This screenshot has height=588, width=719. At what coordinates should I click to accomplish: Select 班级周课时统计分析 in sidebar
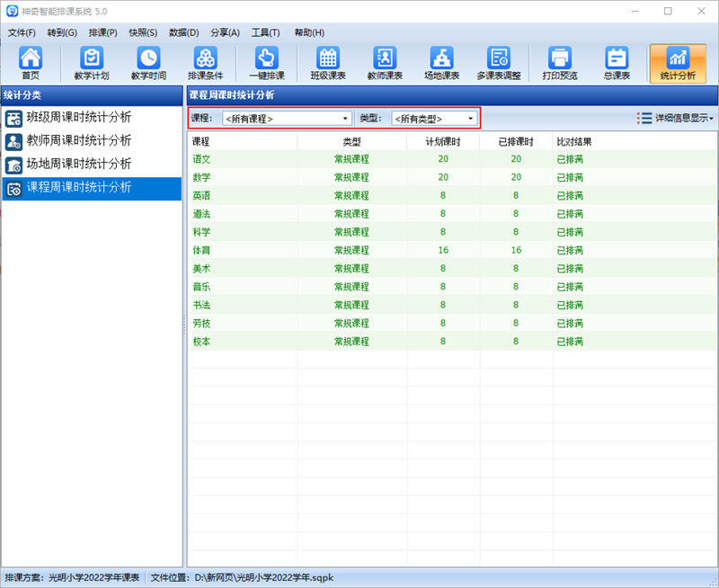(x=79, y=118)
